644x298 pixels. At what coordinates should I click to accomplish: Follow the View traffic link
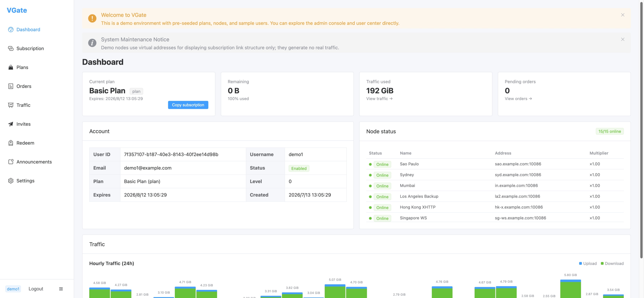379,99
